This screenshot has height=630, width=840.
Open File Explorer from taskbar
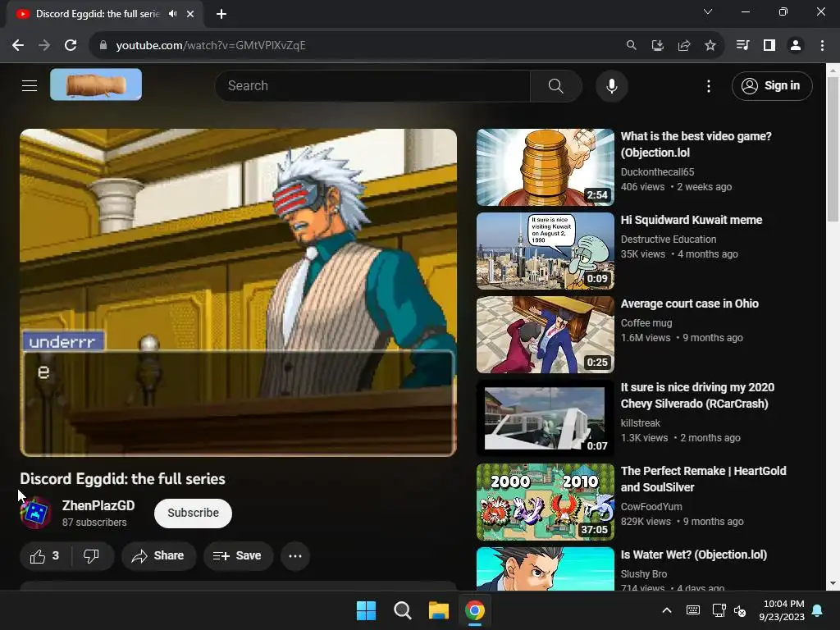[439, 610]
